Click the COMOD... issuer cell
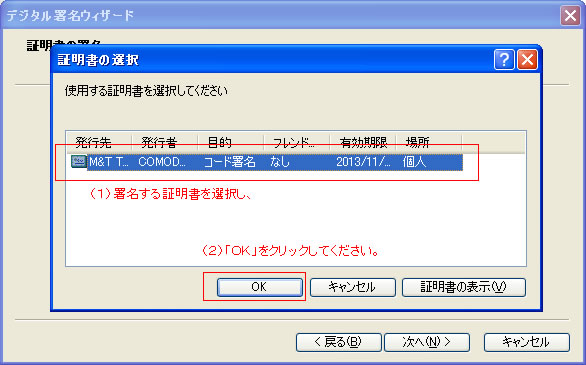586x365 pixels. coord(162,162)
